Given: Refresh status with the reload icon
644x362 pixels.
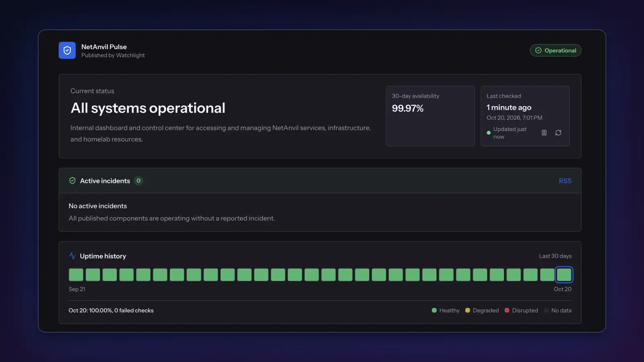Looking at the screenshot, I should point(558,133).
